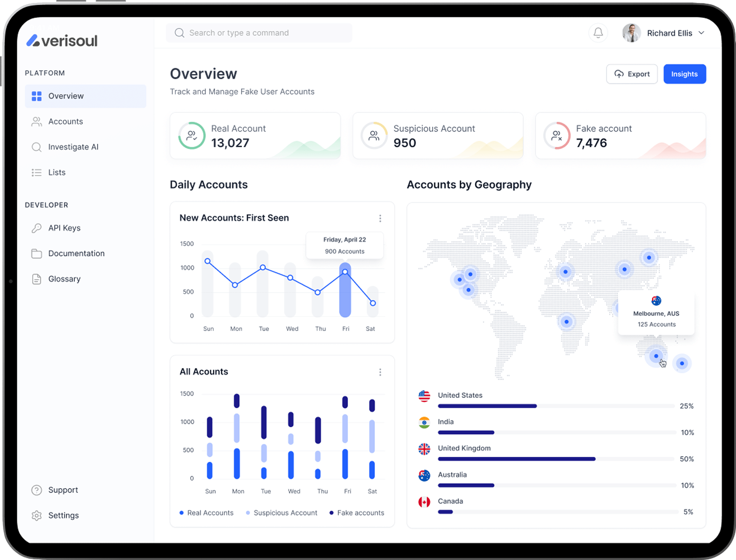Viewport: 736px width, 560px height.
Task: Click the Suspicious Account circular icon
Action: (374, 136)
